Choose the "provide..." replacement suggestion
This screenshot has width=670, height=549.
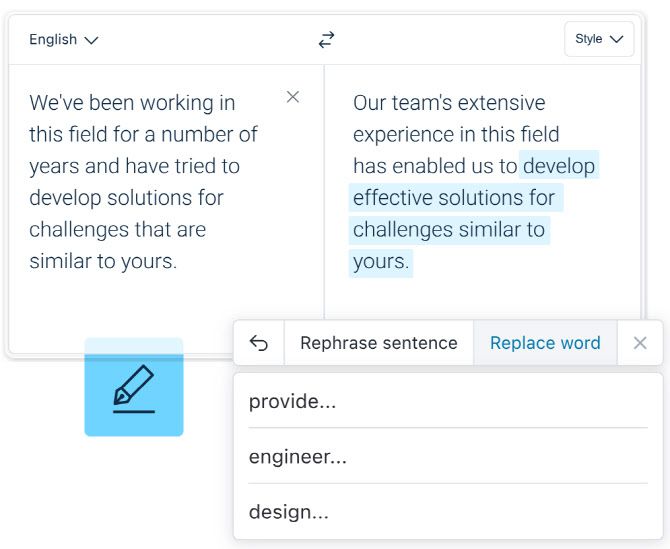[x=293, y=402]
